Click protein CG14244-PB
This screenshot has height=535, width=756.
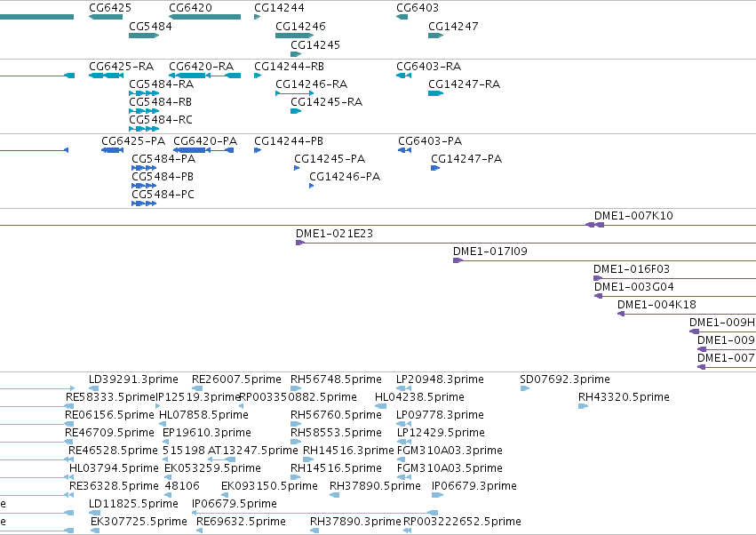tap(289, 141)
